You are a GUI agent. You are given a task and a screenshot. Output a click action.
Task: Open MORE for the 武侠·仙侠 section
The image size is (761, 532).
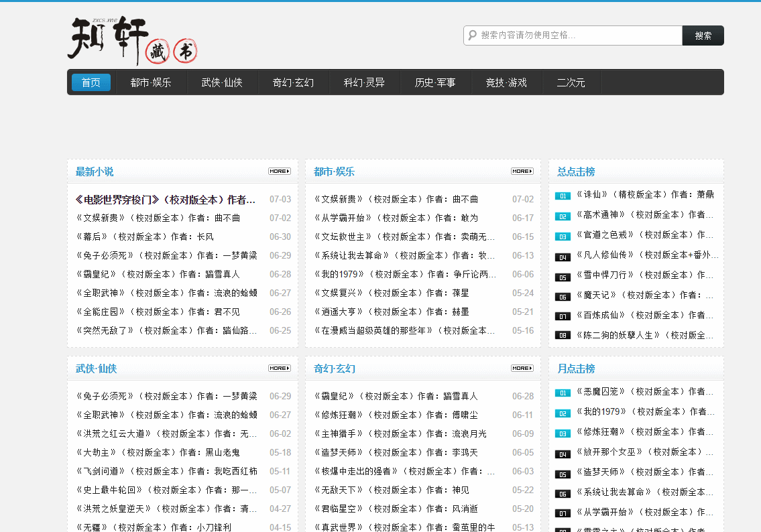(280, 368)
